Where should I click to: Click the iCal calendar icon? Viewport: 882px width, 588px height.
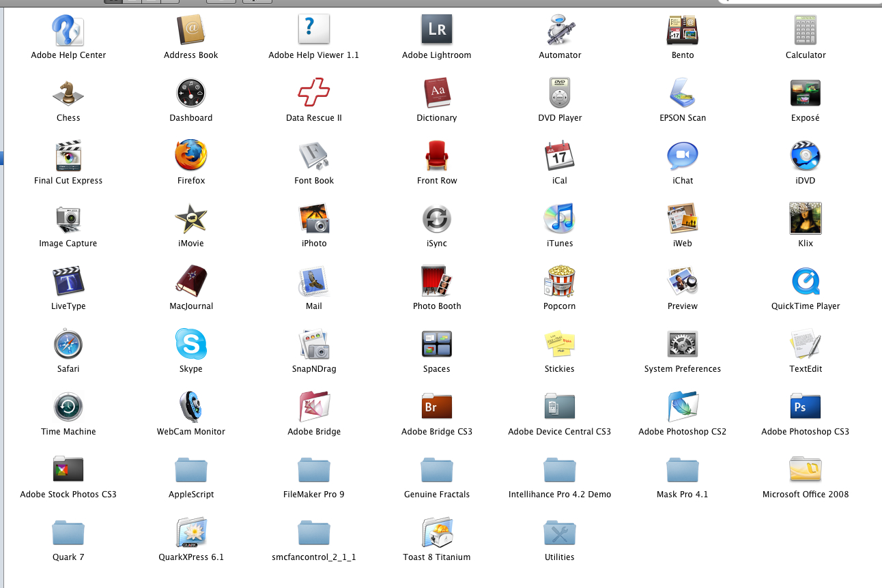pos(560,156)
